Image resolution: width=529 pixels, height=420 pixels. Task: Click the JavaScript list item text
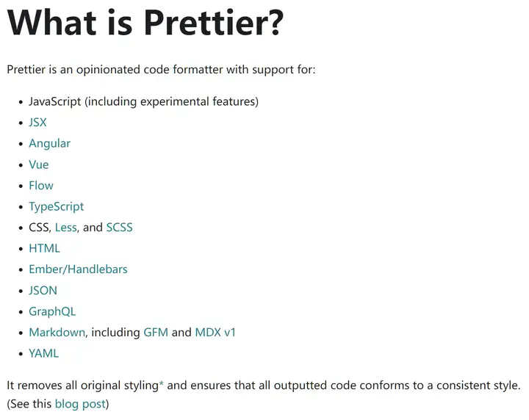(x=143, y=101)
